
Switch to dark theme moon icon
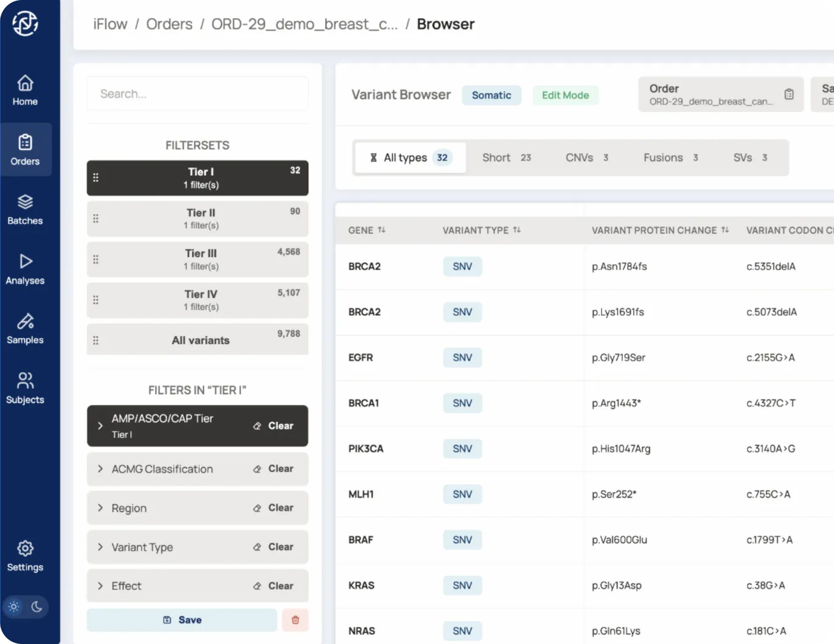[36, 606]
